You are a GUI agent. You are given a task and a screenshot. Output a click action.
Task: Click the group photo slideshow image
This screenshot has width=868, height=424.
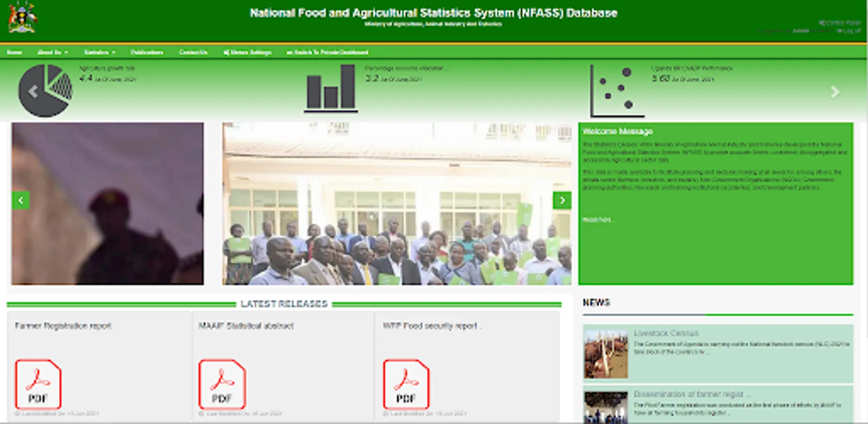pyautogui.click(x=397, y=204)
